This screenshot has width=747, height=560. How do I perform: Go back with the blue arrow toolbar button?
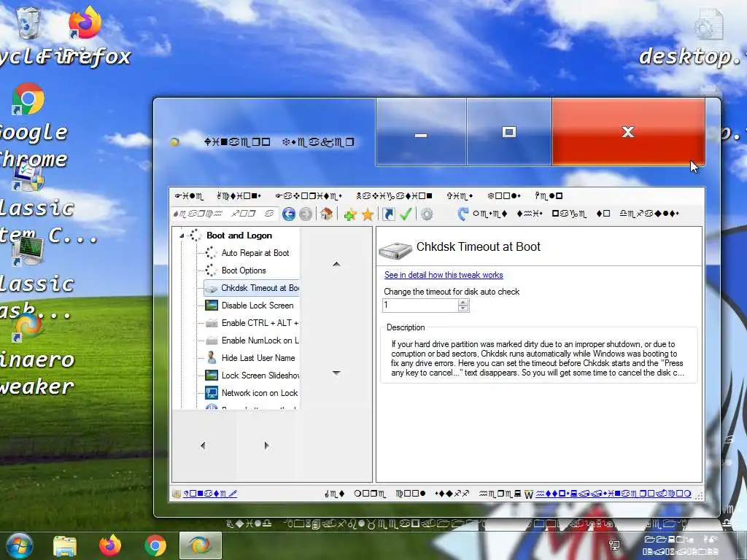(289, 214)
